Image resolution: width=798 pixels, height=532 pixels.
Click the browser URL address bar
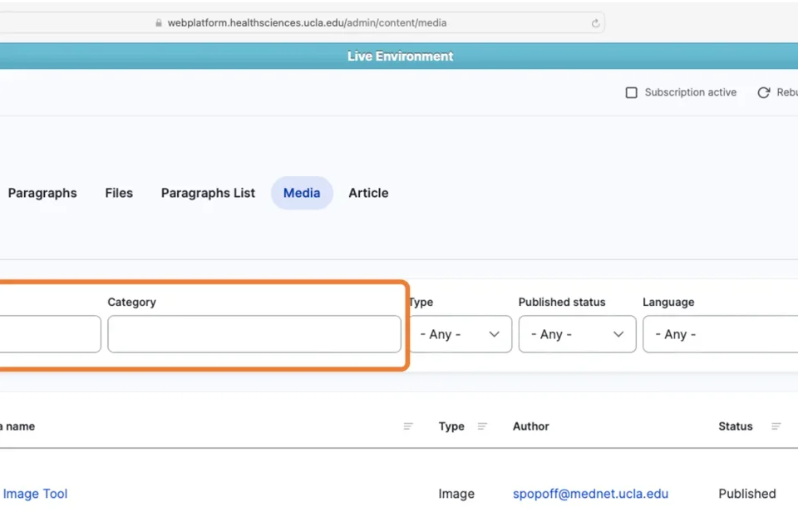[303, 23]
